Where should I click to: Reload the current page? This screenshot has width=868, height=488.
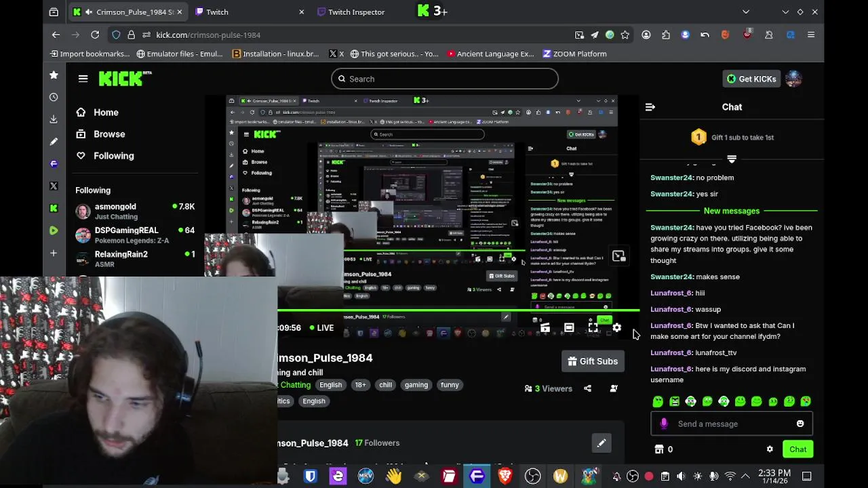[95, 35]
